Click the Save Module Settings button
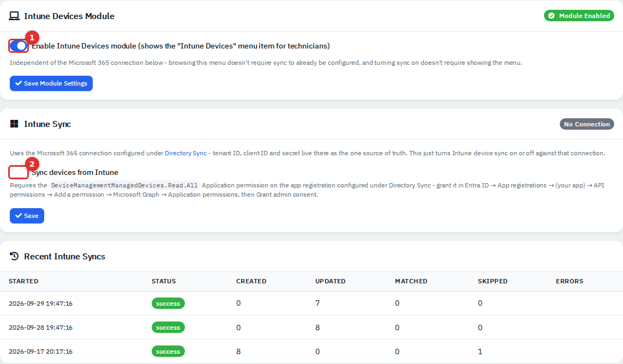 pyautogui.click(x=51, y=83)
